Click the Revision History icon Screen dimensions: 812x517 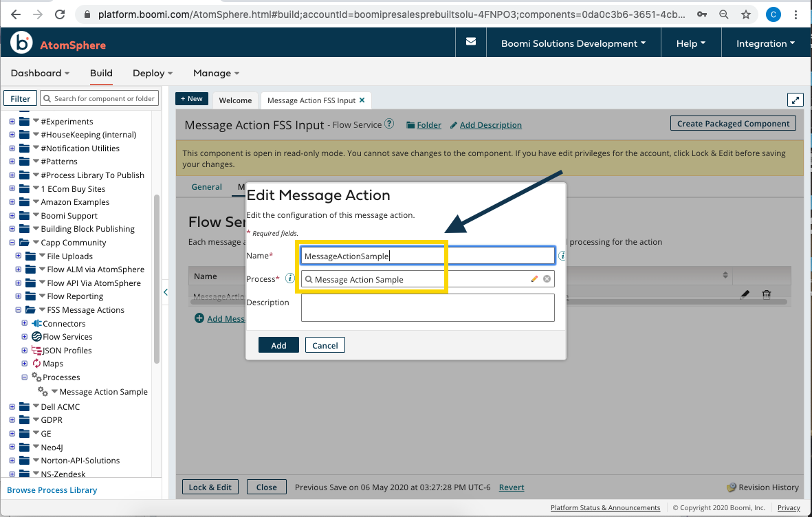pos(732,487)
